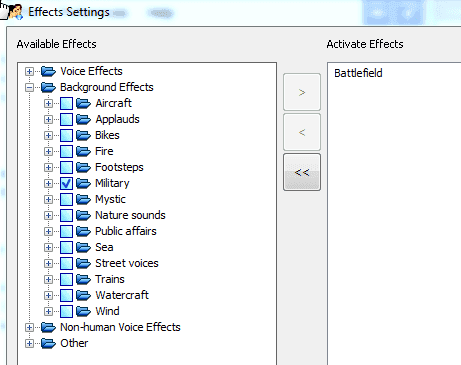Image resolution: width=461 pixels, height=365 pixels.
Task: Enable the Nature sounds checkbox
Action: click(x=66, y=215)
